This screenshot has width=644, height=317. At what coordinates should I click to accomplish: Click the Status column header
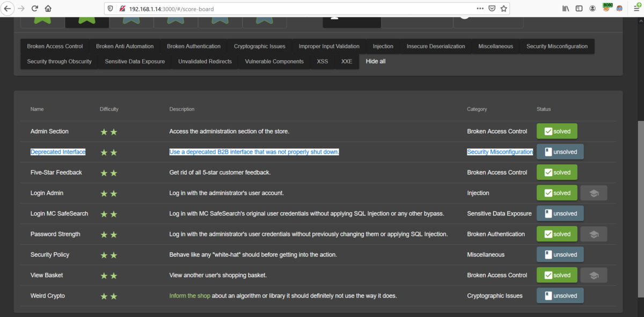[x=544, y=109]
